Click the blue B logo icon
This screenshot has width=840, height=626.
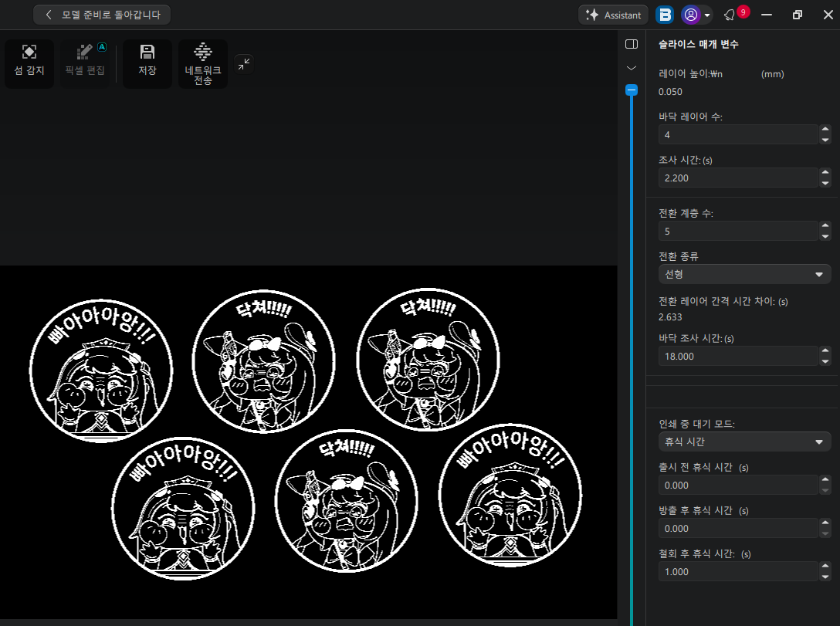pos(665,15)
